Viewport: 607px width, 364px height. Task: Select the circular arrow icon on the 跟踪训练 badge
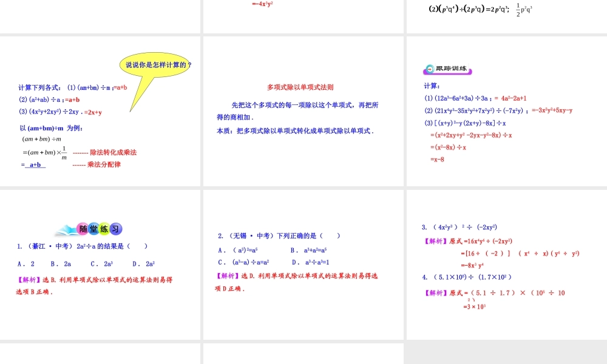(x=430, y=69)
